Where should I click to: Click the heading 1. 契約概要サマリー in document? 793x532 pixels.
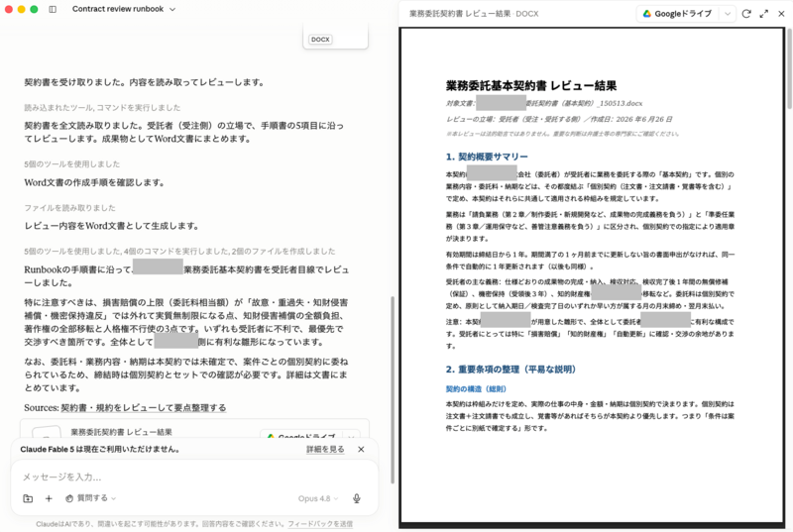click(487, 157)
